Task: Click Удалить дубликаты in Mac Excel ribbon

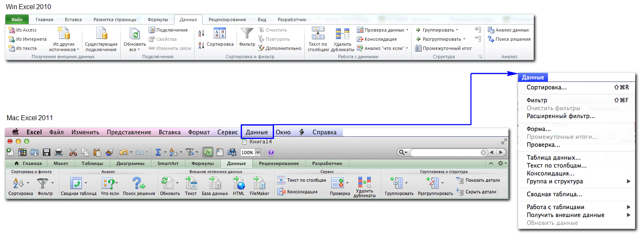Action: click(x=365, y=187)
